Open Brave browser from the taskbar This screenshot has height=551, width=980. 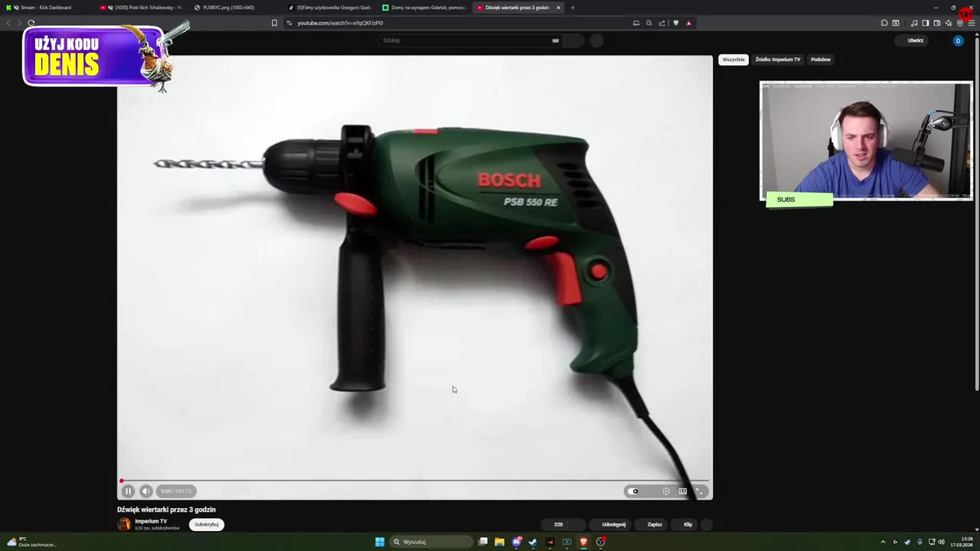583,542
